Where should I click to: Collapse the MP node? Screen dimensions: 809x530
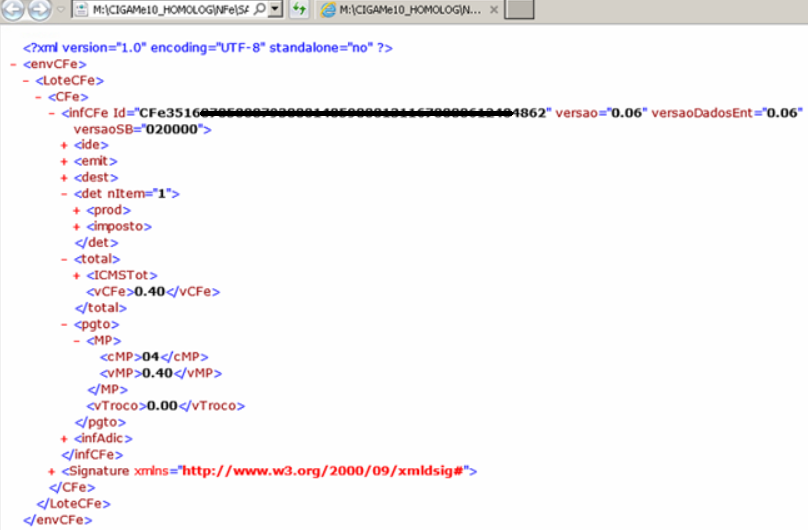(x=77, y=341)
